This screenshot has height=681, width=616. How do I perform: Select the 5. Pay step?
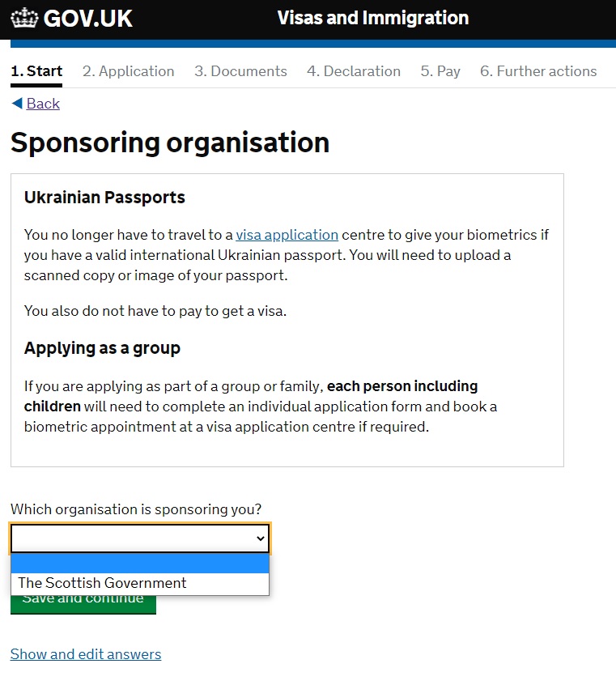coord(440,71)
